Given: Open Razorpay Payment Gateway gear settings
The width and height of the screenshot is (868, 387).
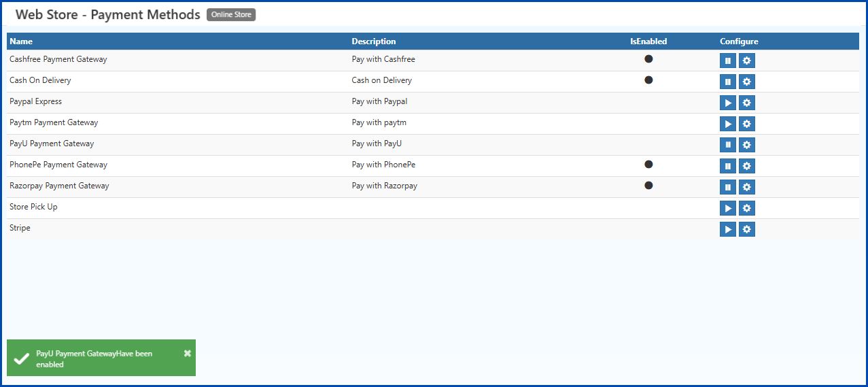Looking at the screenshot, I should coord(746,187).
